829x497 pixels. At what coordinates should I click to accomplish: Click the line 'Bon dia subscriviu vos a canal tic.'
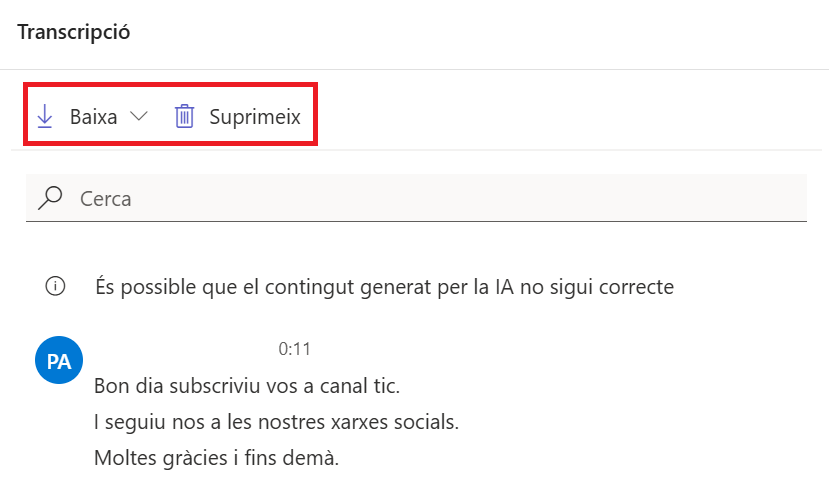coord(247,386)
